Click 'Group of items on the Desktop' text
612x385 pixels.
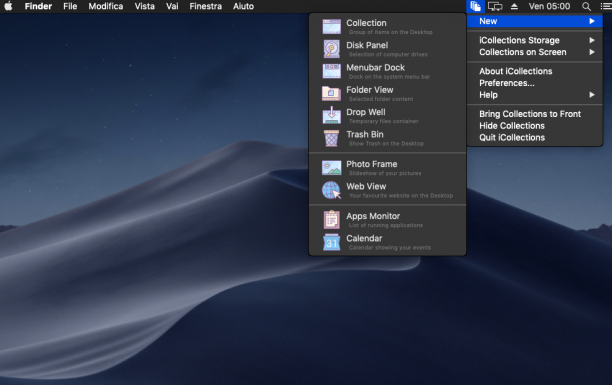click(x=391, y=32)
